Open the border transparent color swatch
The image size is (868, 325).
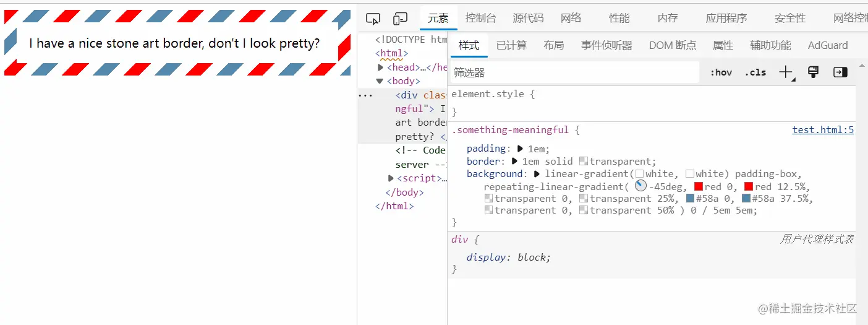click(x=584, y=162)
